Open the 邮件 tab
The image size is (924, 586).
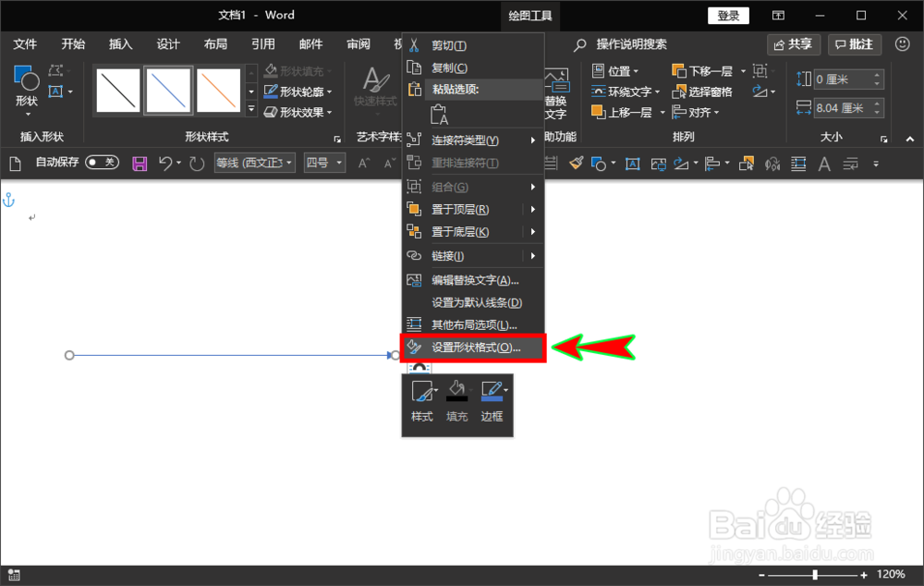[x=310, y=44]
